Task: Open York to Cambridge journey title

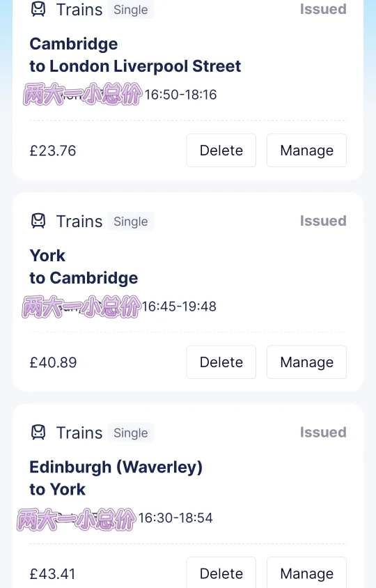Action: [x=84, y=267]
